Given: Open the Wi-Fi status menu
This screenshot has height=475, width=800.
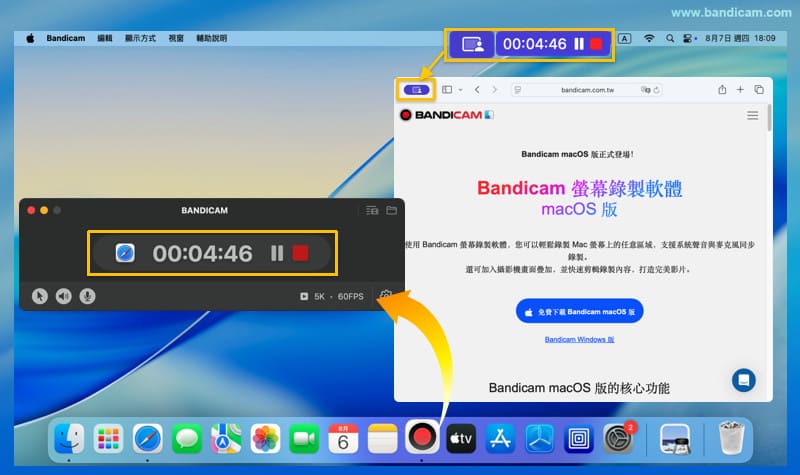Looking at the screenshot, I should click(649, 38).
